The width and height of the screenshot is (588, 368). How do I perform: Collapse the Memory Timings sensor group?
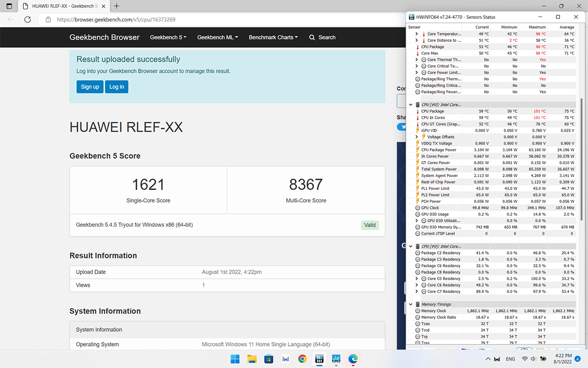411,305
